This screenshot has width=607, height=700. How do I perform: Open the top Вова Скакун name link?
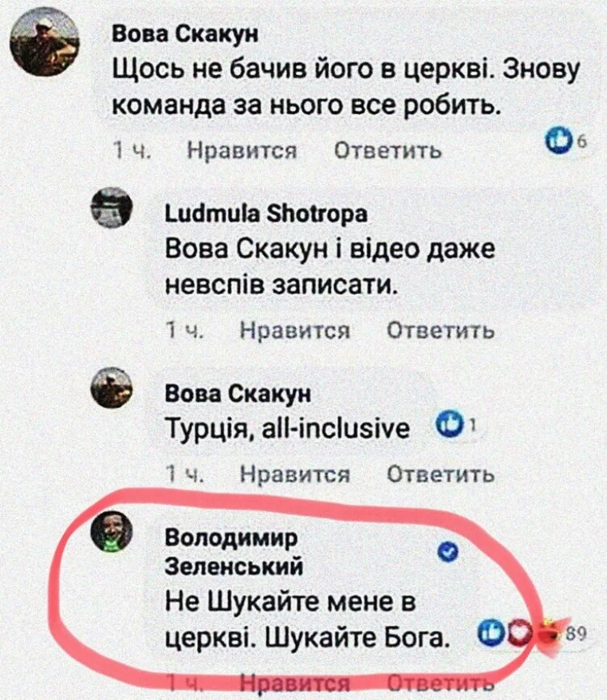184,34
